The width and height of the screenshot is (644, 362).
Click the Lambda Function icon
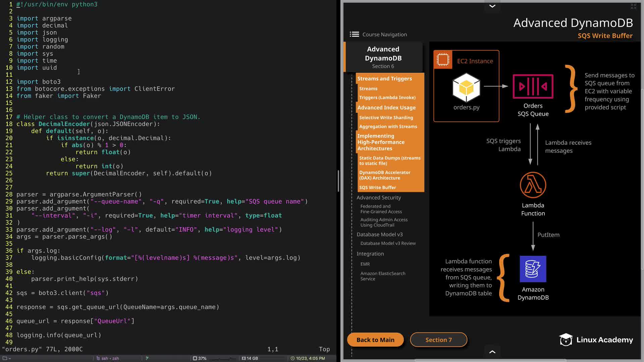[x=533, y=185]
